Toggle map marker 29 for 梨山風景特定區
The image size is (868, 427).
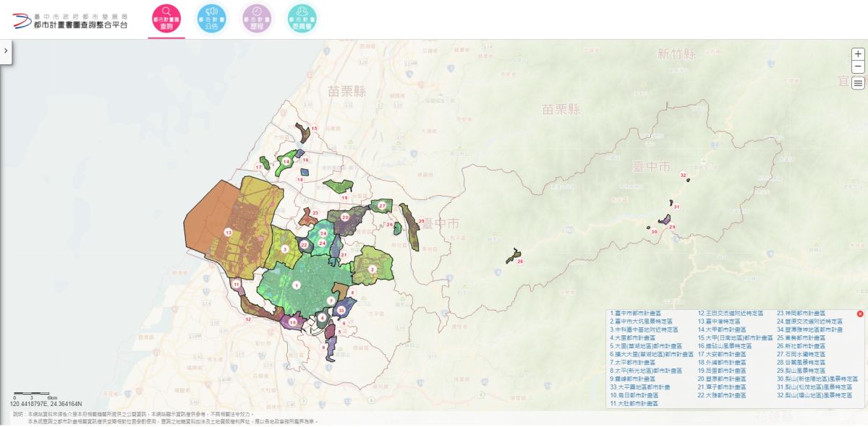pos(671,226)
